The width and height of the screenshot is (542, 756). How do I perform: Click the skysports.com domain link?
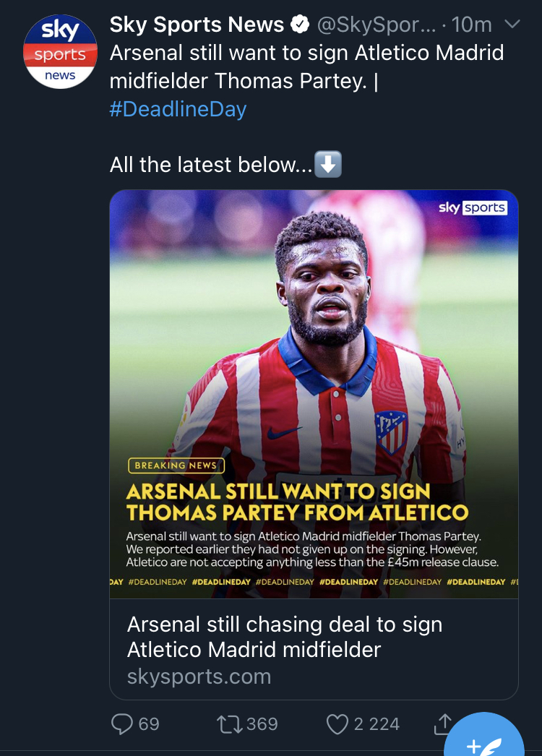199,677
